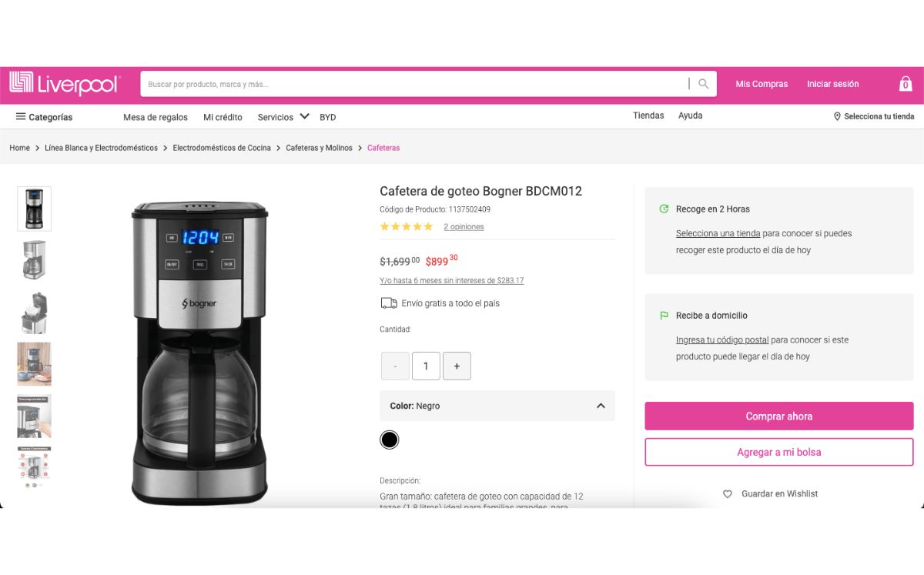Viewport: 924px width, 575px height.
Task: Click the search magnifier icon
Action: point(703,84)
